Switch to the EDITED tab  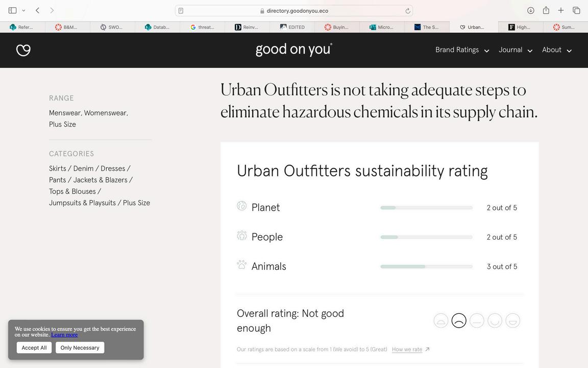[292, 27]
